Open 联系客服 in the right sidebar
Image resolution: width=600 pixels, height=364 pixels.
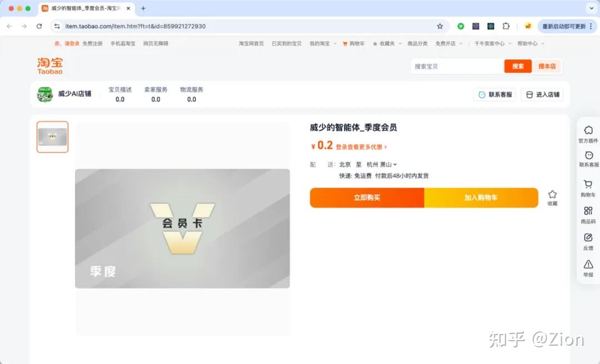click(588, 159)
